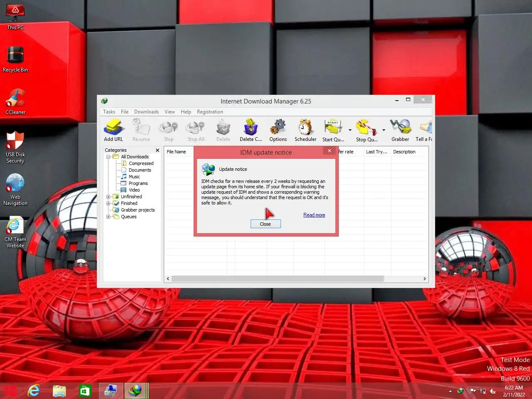
Task: Click the Last Try column header
Action: pyautogui.click(x=377, y=152)
